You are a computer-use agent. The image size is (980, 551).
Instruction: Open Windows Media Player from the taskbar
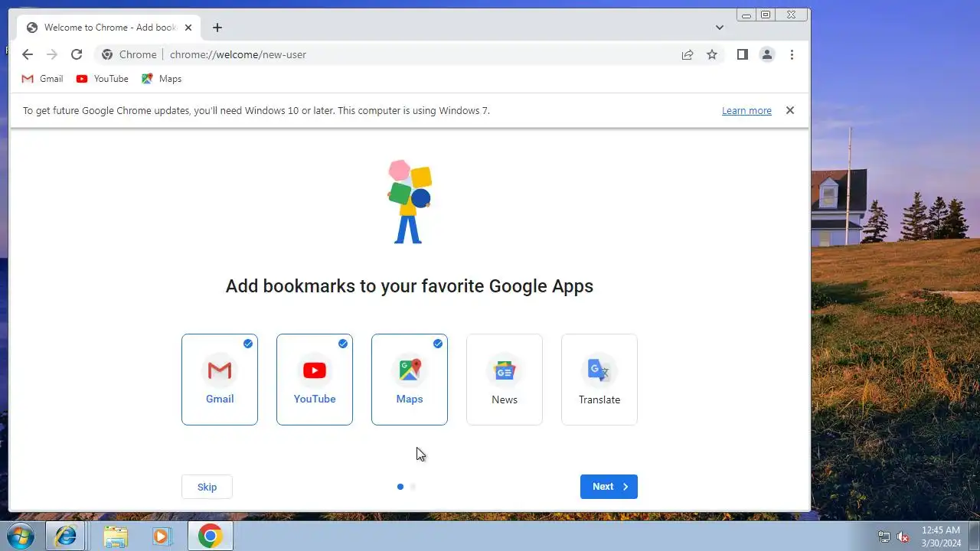(x=162, y=536)
